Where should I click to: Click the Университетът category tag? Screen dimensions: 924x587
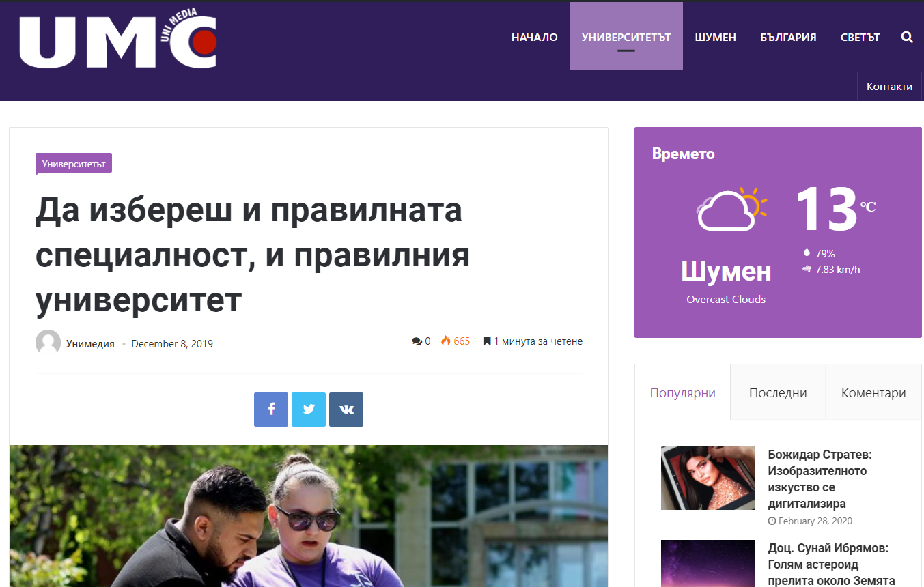(x=74, y=164)
